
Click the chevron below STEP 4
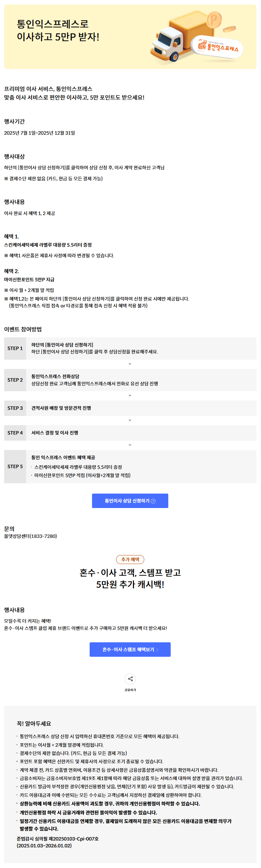(x=130, y=445)
